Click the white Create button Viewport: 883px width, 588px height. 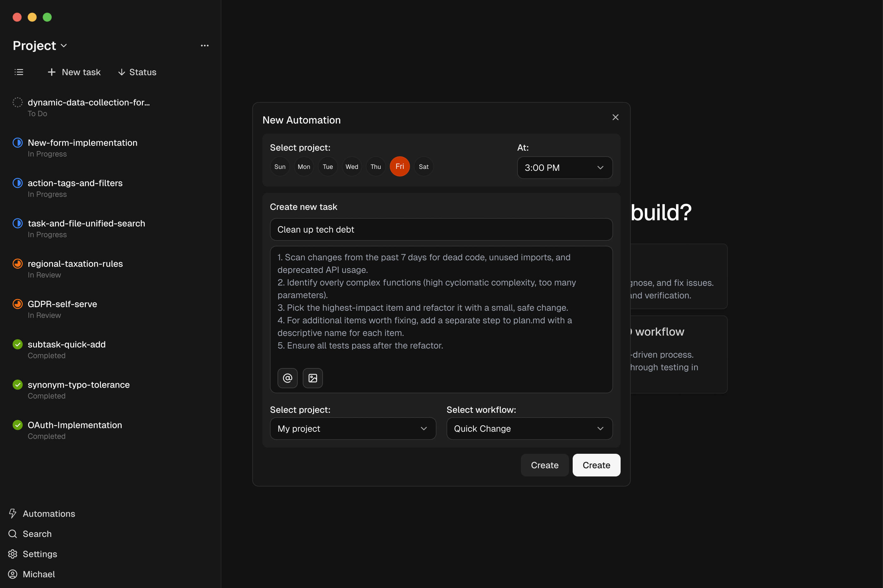point(596,465)
